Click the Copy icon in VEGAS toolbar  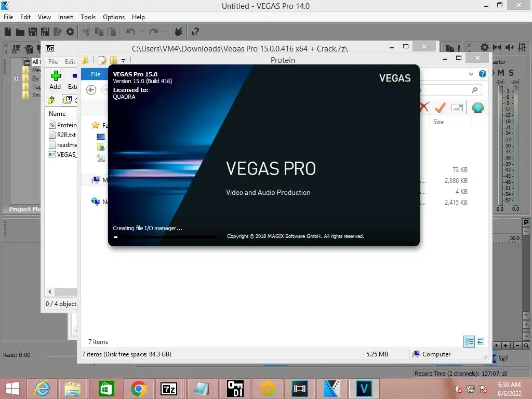tap(99, 32)
